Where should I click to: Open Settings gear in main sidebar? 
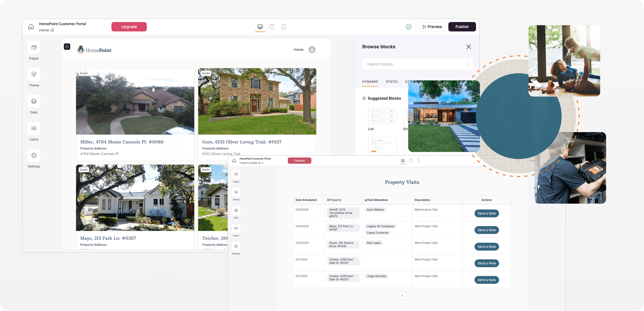coord(34,155)
